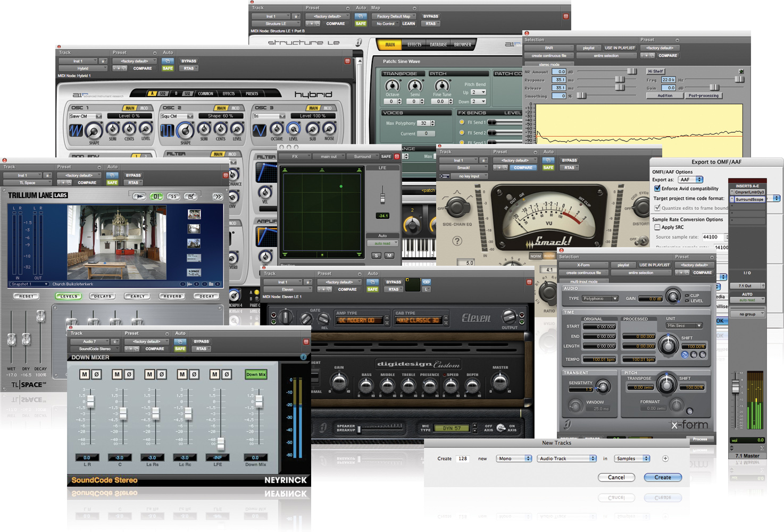Click the rewind icon in TL Space

139,196
